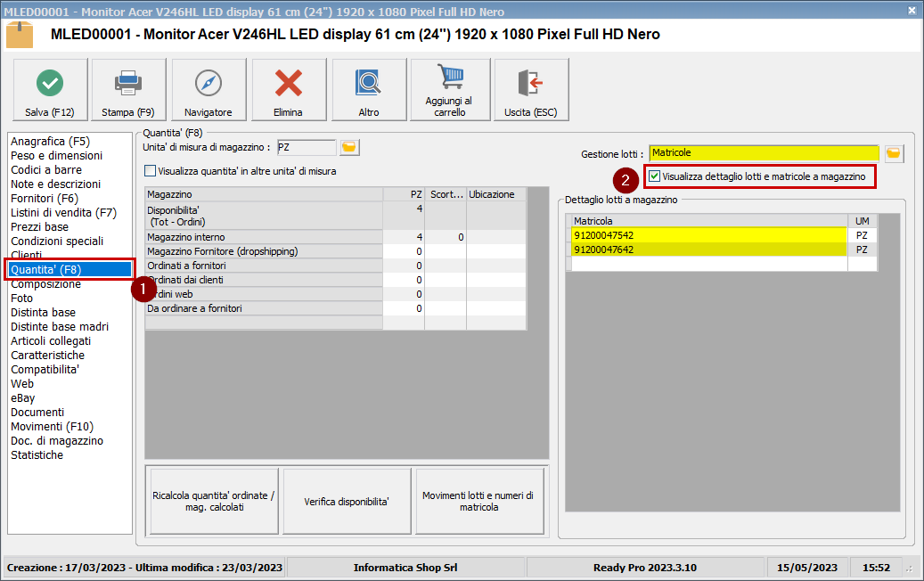Select the Da ordinare a fornitori row

[x=335, y=308]
